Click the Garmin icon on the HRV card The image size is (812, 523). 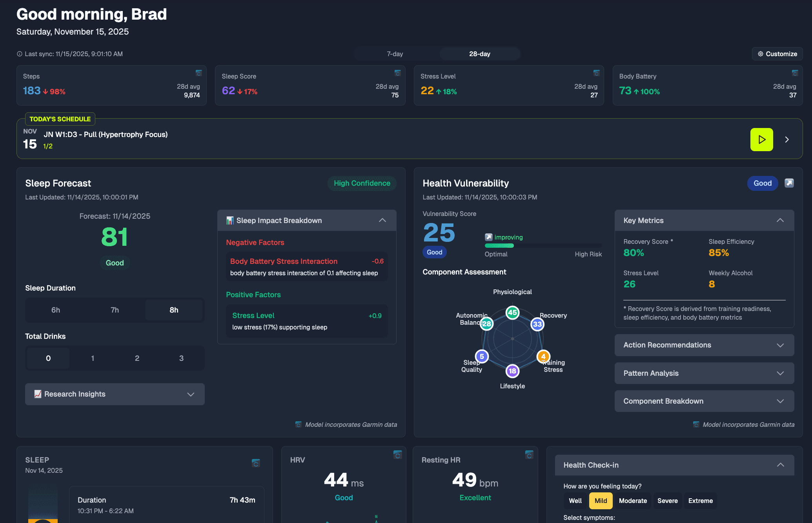coord(398,455)
